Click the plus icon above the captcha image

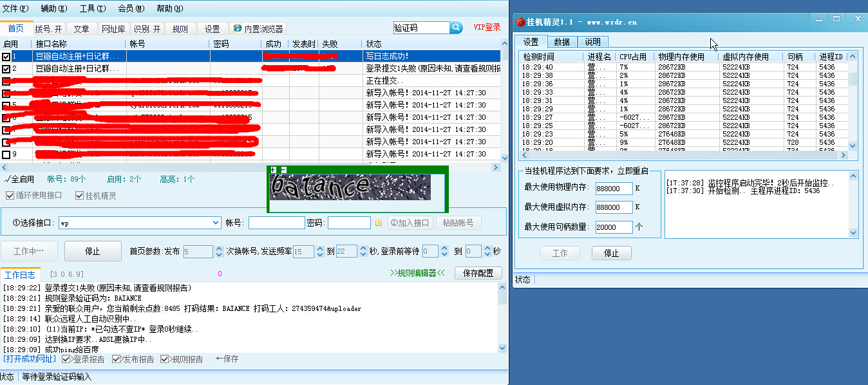coord(273,169)
